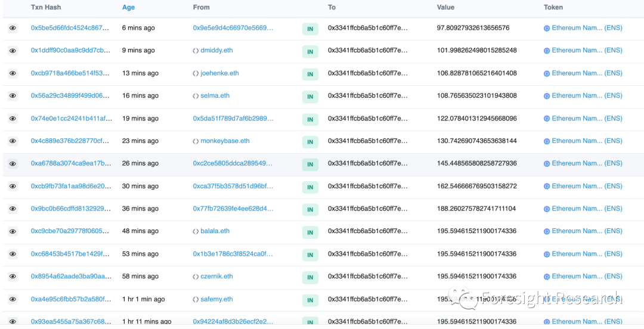This screenshot has height=329, width=644.
Task: Open transaction hash 0xa4e95c6fbb57b2a580f
Action: click(70, 299)
